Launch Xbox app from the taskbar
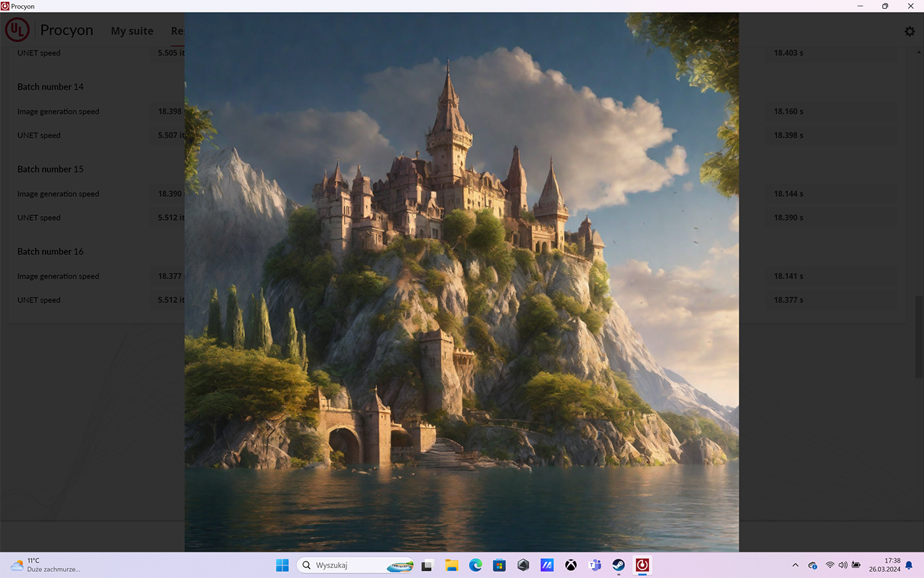Viewport: 924px width, 578px height. [571, 565]
